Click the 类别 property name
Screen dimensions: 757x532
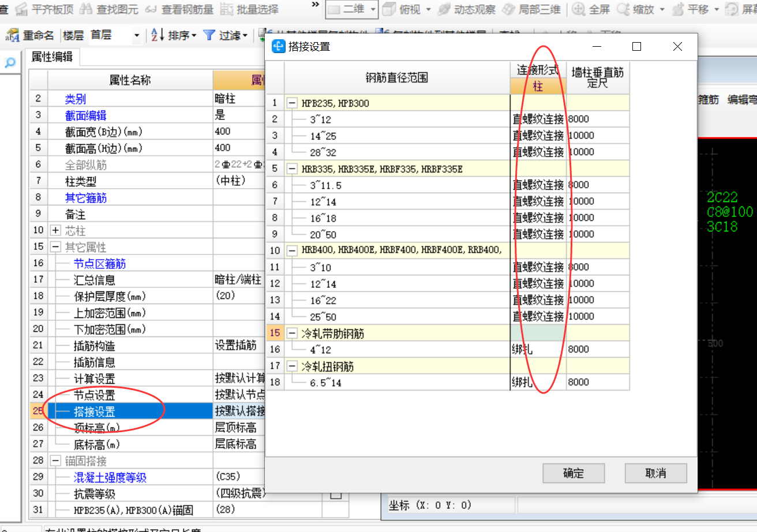pyautogui.click(x=75, y=99)
